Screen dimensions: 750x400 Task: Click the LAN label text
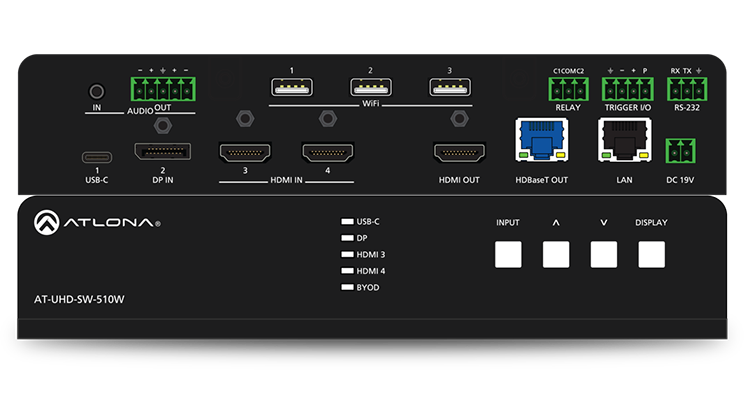pos(624,180)
